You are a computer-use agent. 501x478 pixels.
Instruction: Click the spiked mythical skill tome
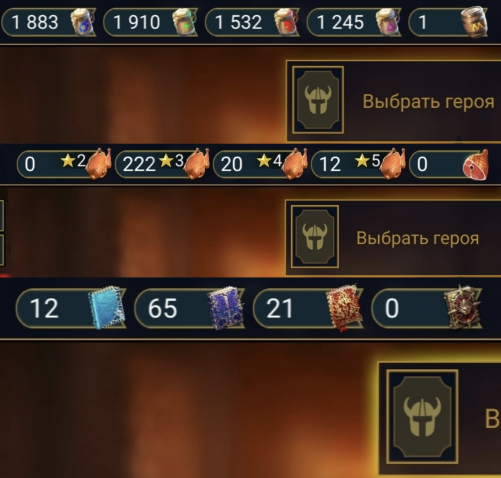click(464, 307)
